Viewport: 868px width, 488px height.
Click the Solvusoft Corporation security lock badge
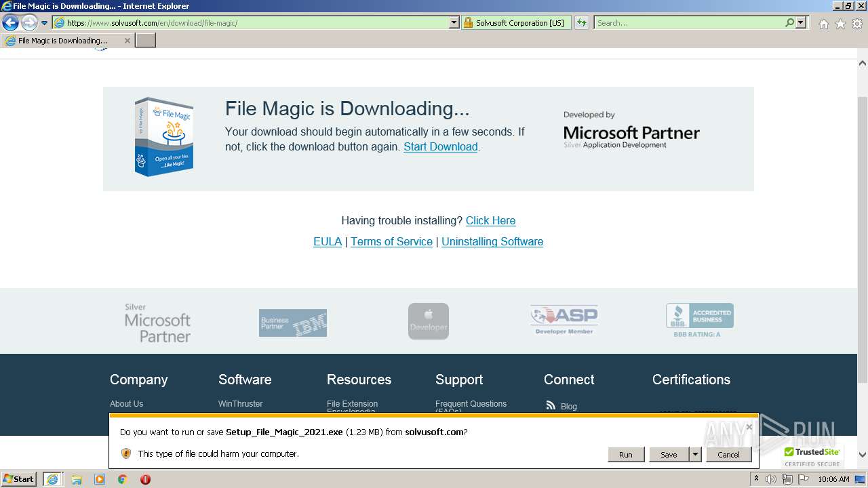516,22
